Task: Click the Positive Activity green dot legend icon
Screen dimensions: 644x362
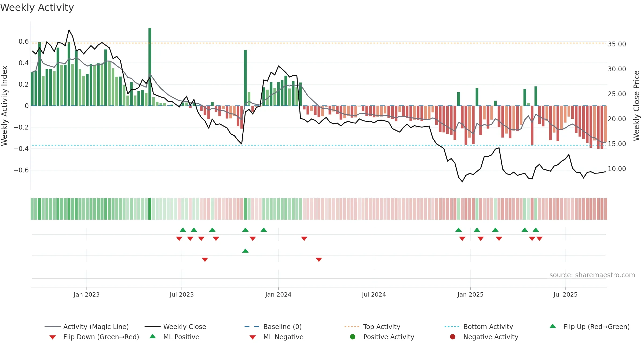Action: point(353,337)
